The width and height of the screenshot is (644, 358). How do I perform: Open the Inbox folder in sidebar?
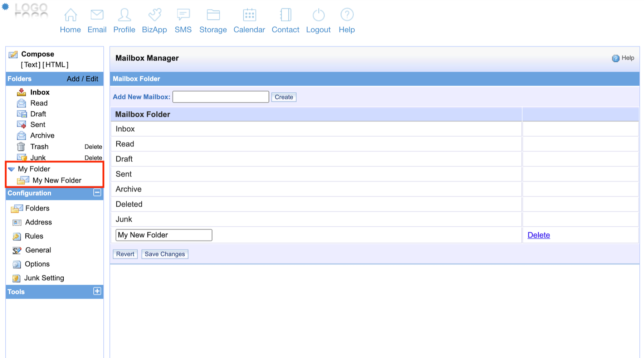[40, 92]
